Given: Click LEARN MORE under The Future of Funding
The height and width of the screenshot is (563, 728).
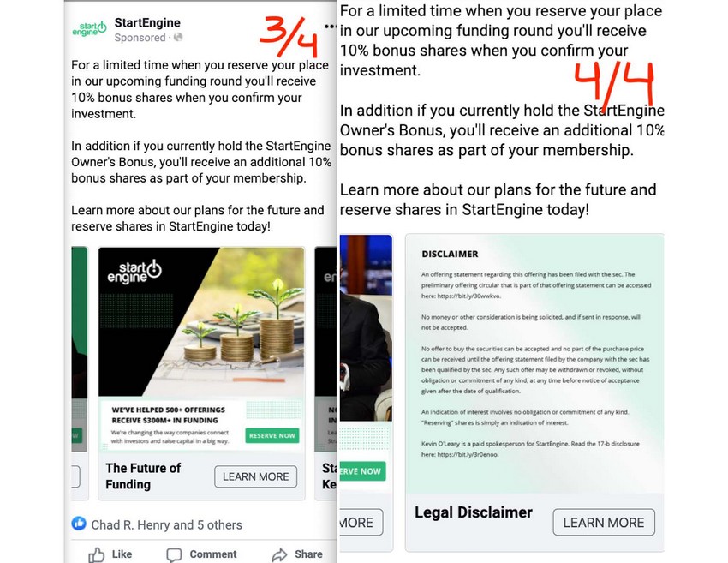Looking at the screenshot, I should tap(255, 476).
